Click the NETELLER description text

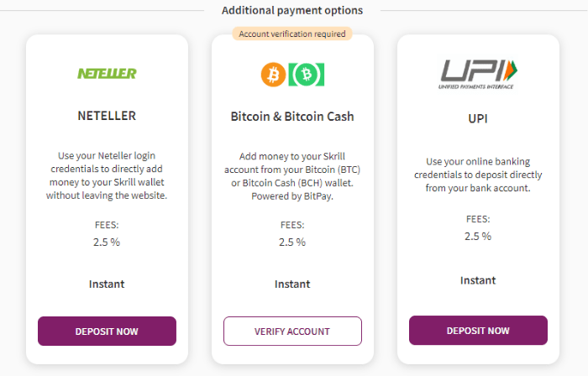point(107,175)
